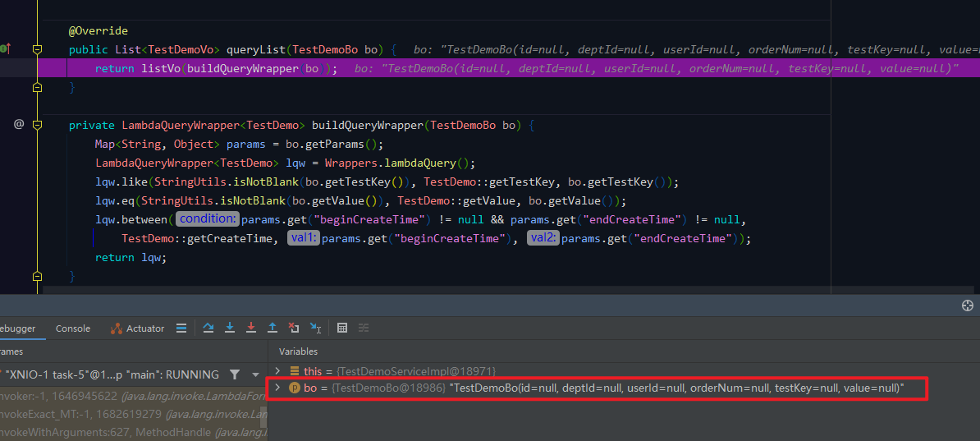This screenshot has width=980, height=441.
Task: Click the @Override annotation
Action: point(98,30)
